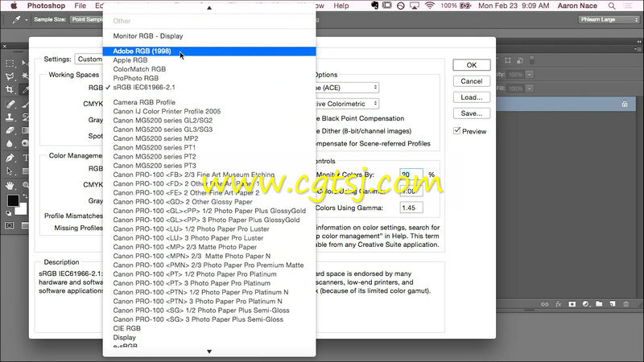Click the profile list's bottom scroll arrow
Image resolution: width=644 pixels, height=362 pixels.
209,352
